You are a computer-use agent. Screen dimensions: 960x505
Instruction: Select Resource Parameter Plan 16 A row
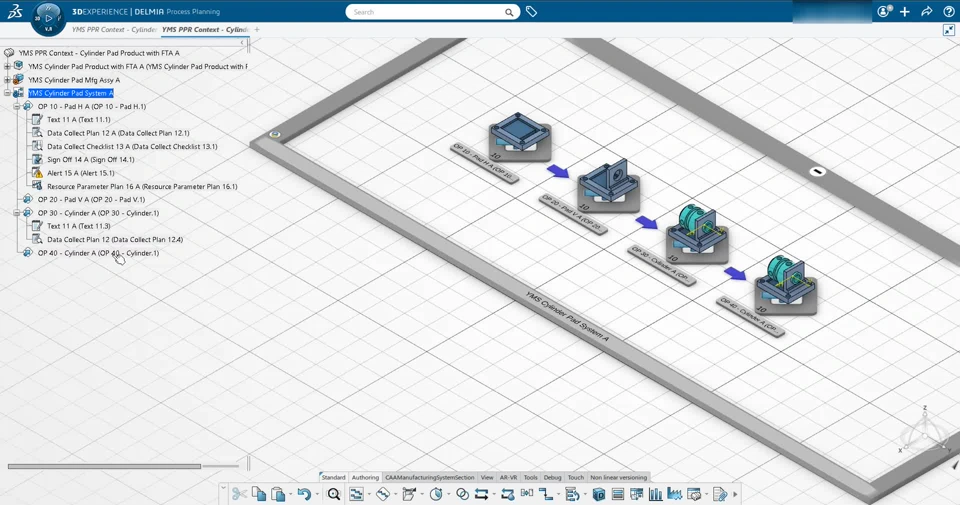click(x=142, y=187)
